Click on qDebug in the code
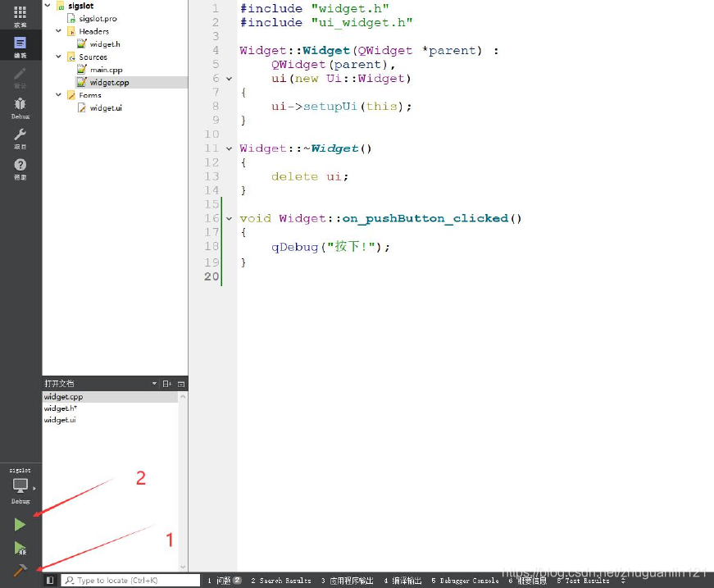The image size is (714, 588). point(294,247)
